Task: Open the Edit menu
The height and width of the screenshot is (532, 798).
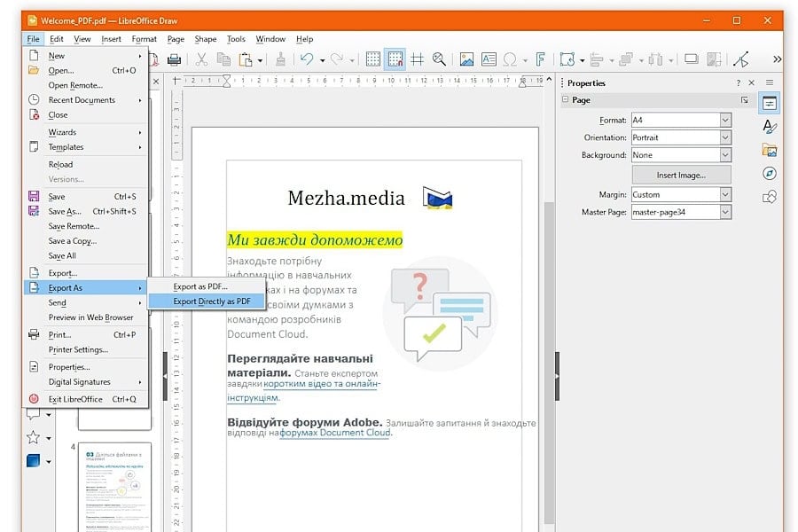Action: coord(57,39)
